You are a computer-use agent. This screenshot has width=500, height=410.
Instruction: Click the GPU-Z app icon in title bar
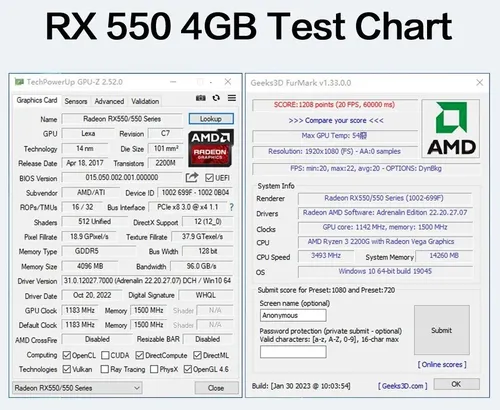tap(19, 82)
